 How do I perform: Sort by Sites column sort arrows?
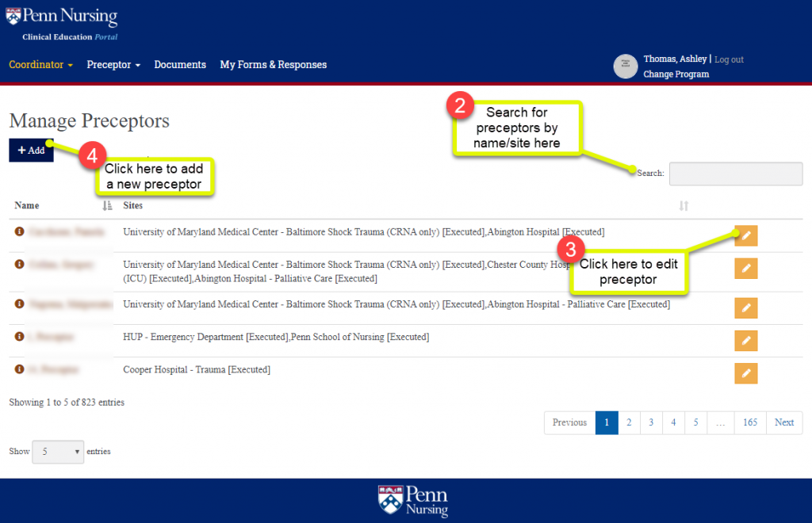tap(684, 205)
